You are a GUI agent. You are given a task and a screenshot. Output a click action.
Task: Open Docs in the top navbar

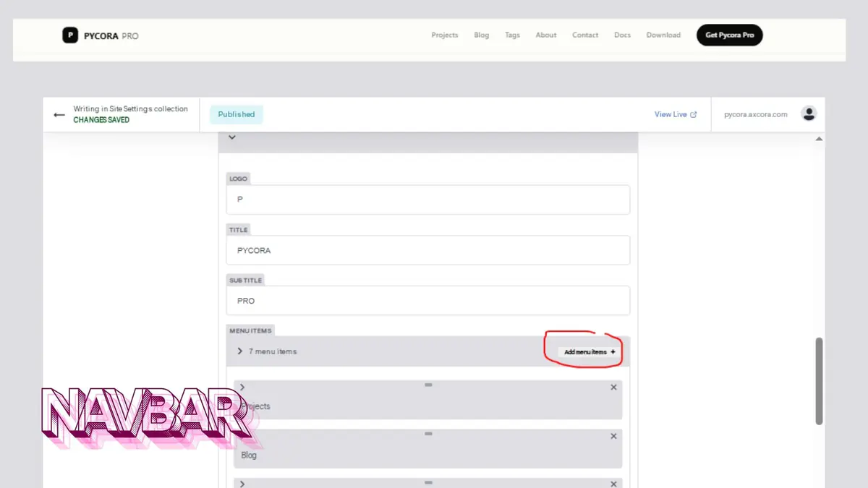(x=622, y=35)
